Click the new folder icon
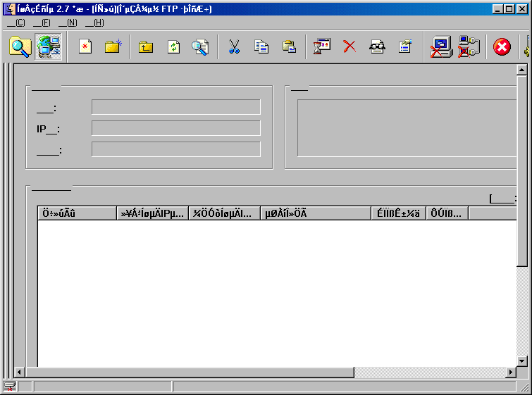The height and width of the screenshot is (395, 532). 113,47
